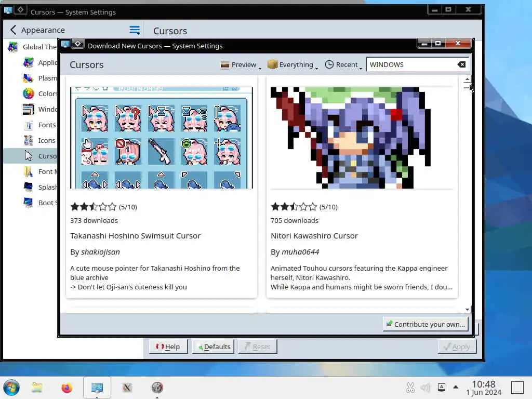Open the clipboard scissors tray icon

tap(410, 387)
